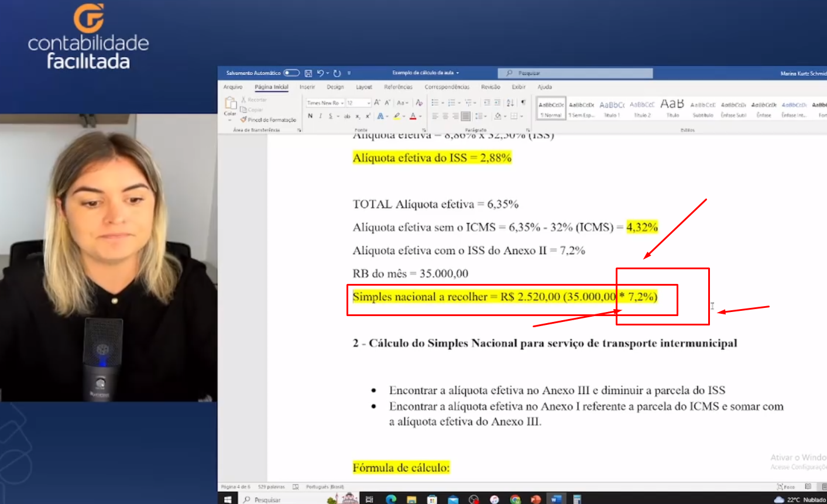Apply the Normal style

pyautogui.click(x=551, y=108)
